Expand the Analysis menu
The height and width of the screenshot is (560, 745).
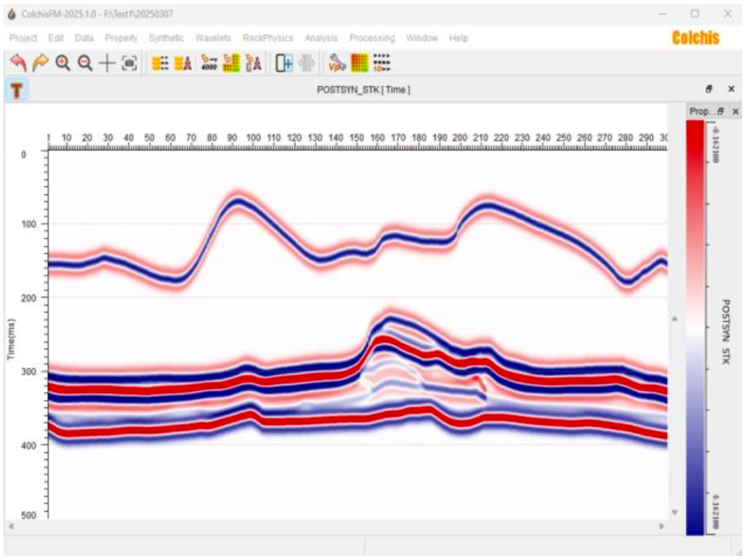point(321,38)
